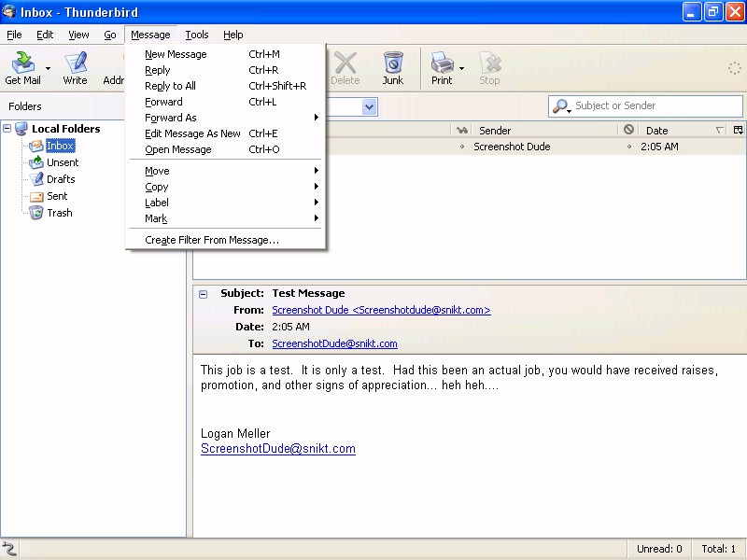Open the Tools menu
Screen dimensions: 747x560
tap(197, 35)
